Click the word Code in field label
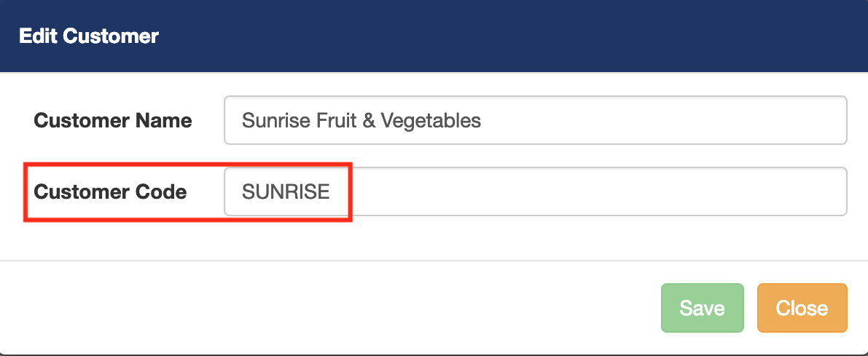This screenshot has height=356, width=868. tap(160, 191)
